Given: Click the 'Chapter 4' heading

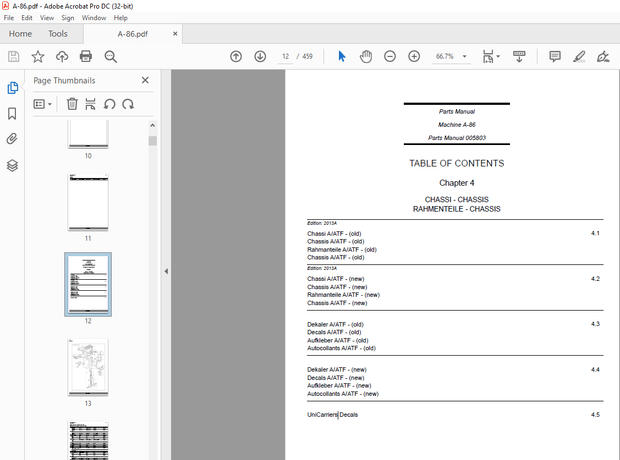Looking at the screenshot, I should click(457, 183).
